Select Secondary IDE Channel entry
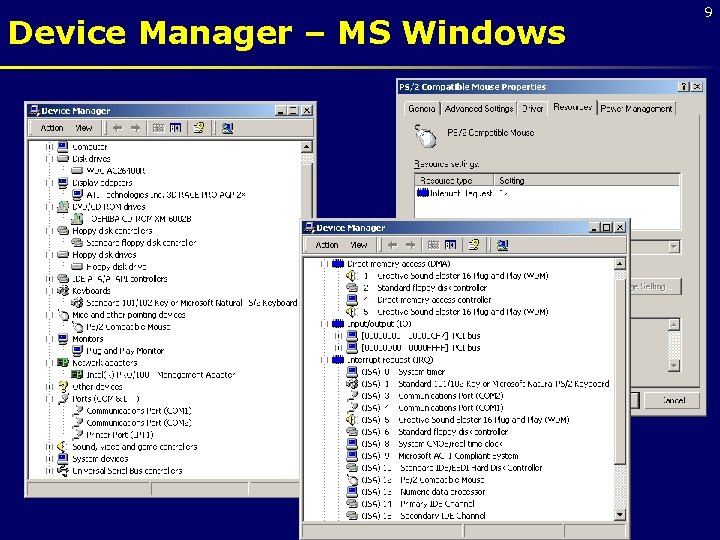The width and height of the screenshot is (720, 540). [x=442, y=516]
